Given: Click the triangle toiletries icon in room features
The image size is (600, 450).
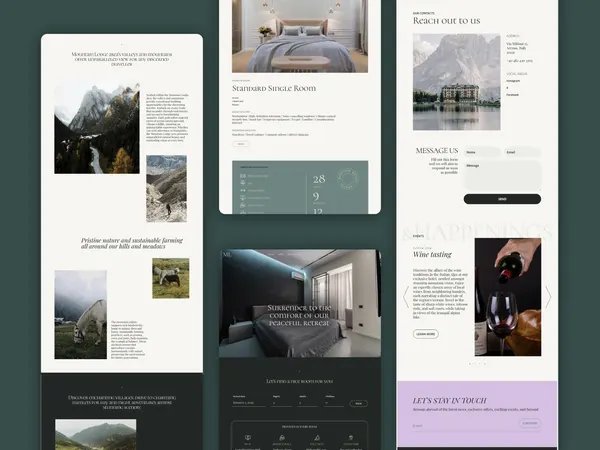Looking at the screenshot, I should 316,438.
